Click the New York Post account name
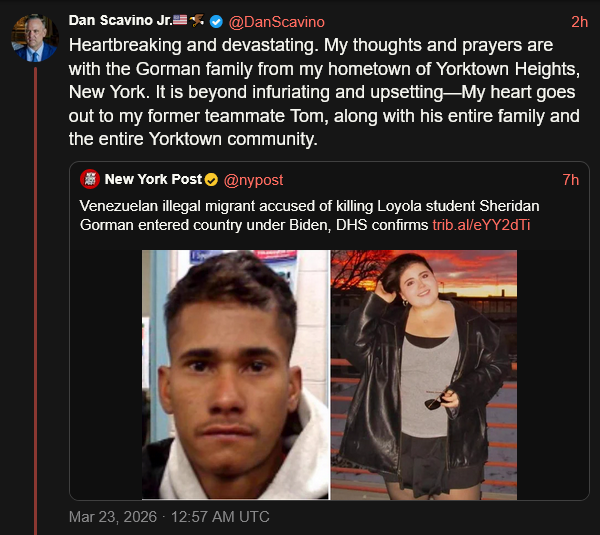Viewport: 600px width, 535px height. point(153,180)
